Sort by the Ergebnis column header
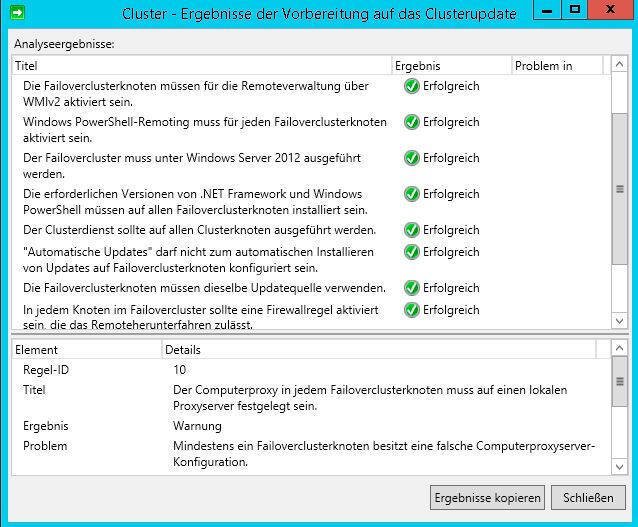The image size is (638, 527). click(451, 66)
